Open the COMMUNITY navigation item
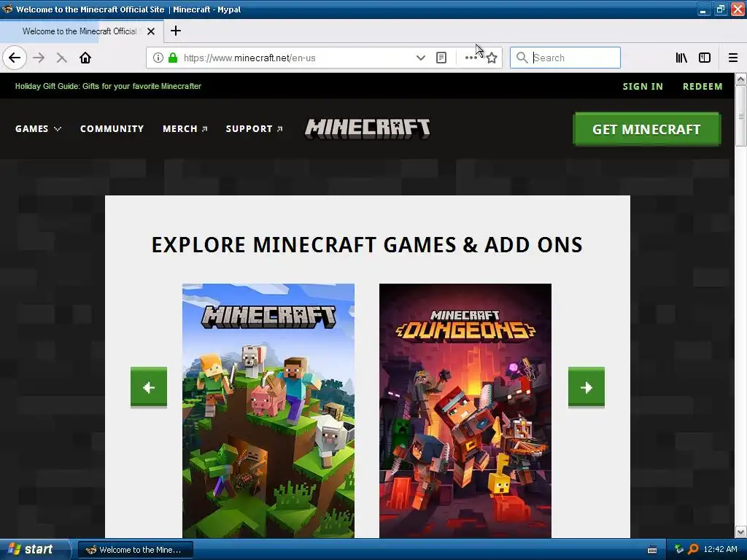747x560 pixels. tap(112, 128)
